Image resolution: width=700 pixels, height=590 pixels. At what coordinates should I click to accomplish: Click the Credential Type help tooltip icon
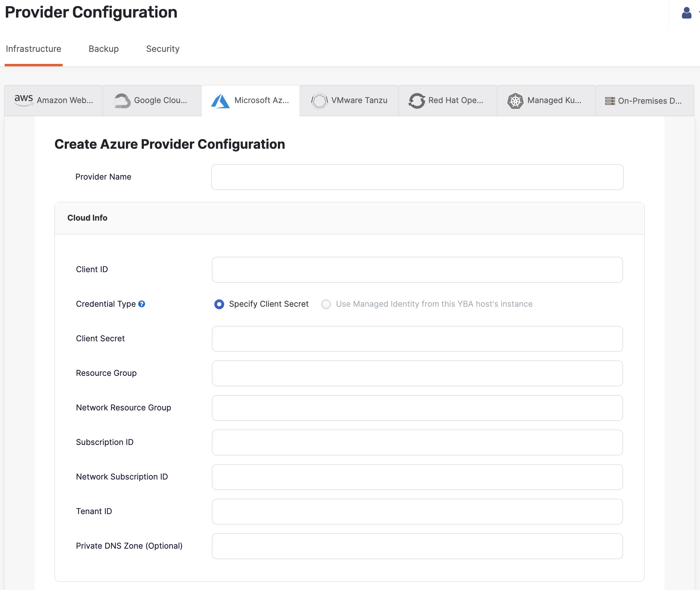point(142,304)
